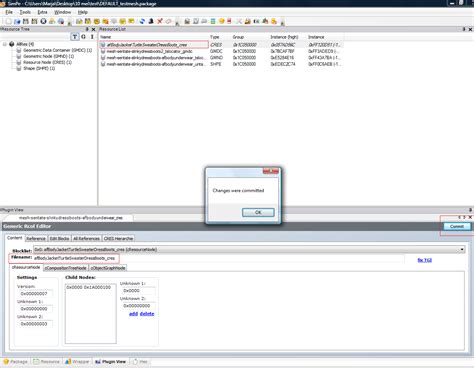Switch to the Content tab
The image size is (474, 368).
click(14, 238)
